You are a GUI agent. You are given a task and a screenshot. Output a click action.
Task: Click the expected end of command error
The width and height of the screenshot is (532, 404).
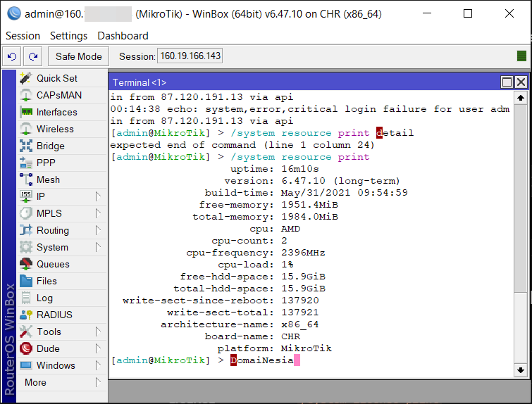pos(242,145)
